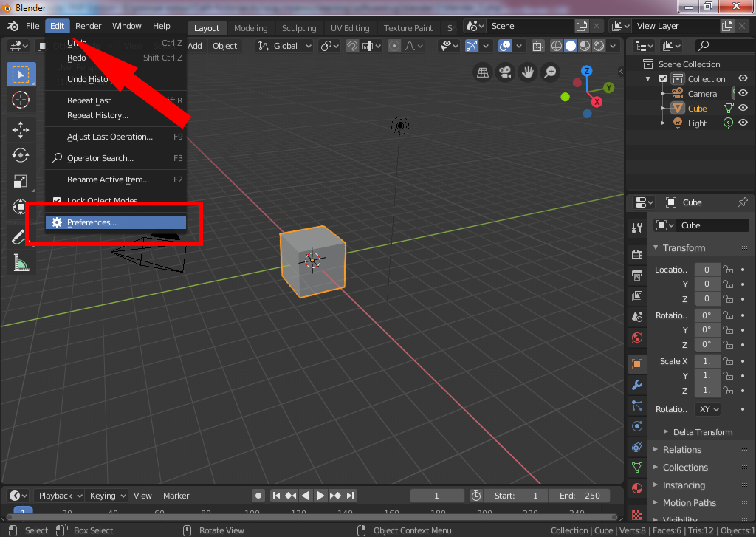The width and height of the screenshot is (756, 537).
Task: Switch to the Modeling workspace tab
Action: [250, 28]
